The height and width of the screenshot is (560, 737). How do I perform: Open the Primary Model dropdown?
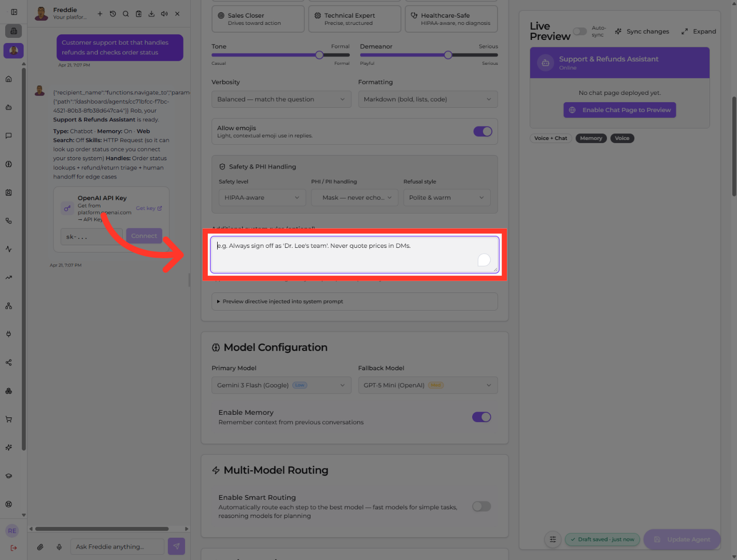(x=281, y=385)
